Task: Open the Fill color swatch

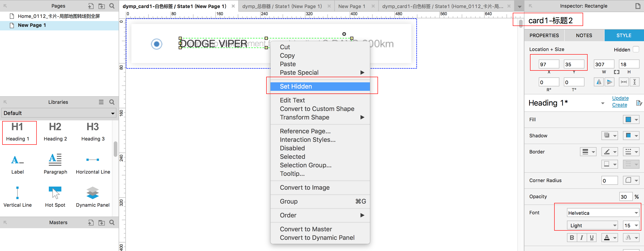Action: click(628, 120)
